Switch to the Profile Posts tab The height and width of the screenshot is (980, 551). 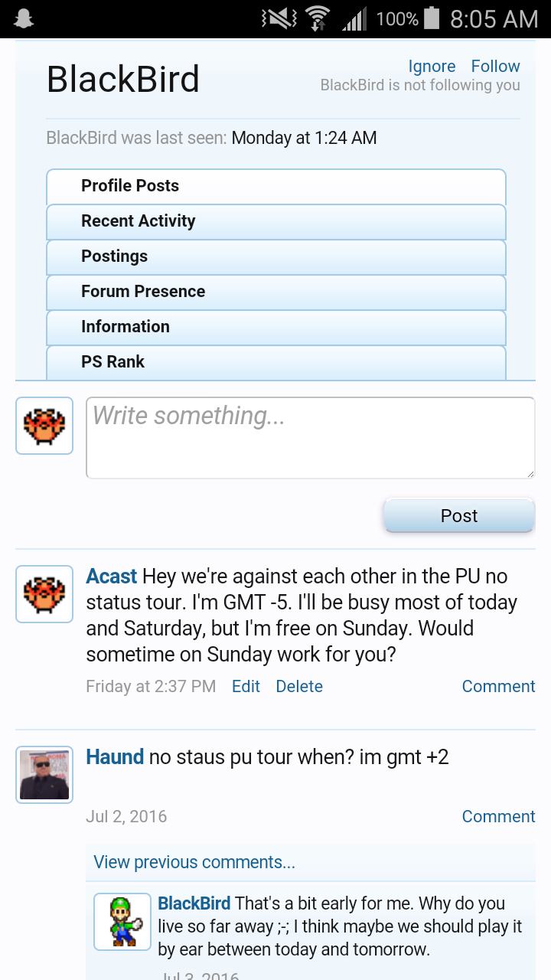pos(130,186)
